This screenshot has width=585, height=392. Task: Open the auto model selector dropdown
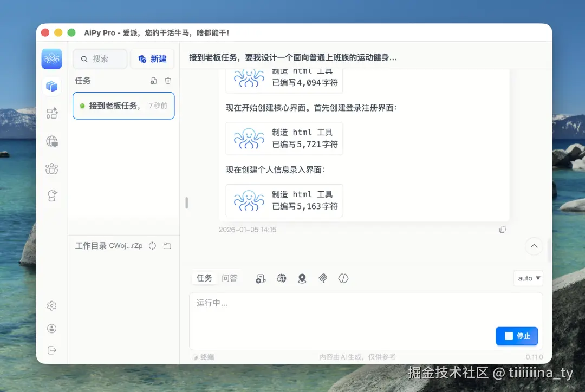[528, 278]
